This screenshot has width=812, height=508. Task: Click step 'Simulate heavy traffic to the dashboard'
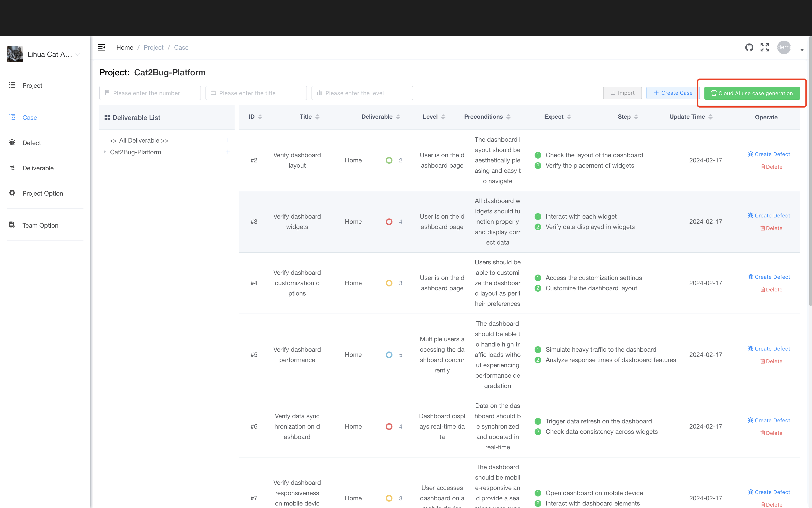(601, 350)
